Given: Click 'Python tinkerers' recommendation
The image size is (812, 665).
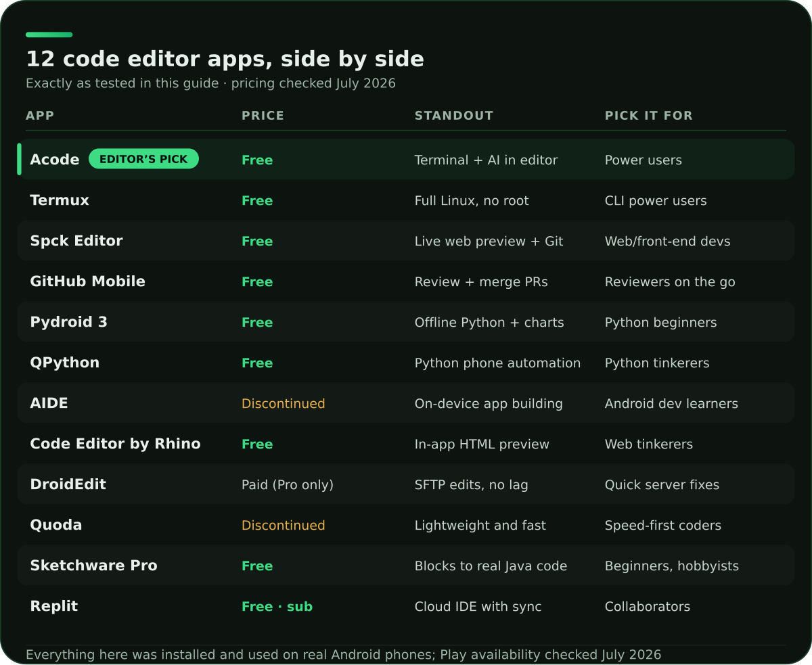Looking at the screenshot, I should click(657, 363).
